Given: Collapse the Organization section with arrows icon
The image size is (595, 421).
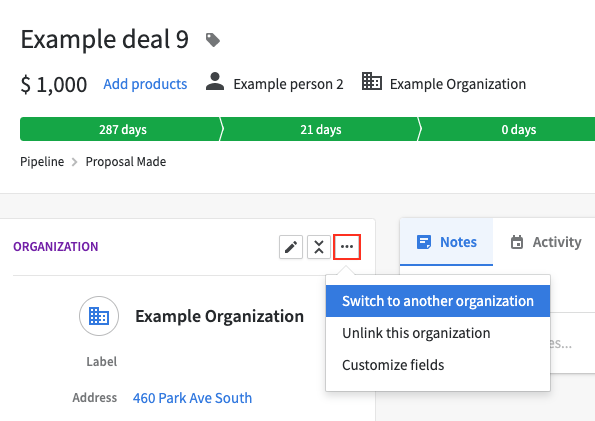Looking at the screenshot, I should point(319,247).
